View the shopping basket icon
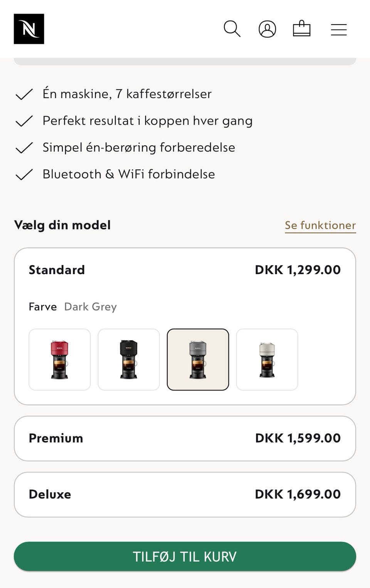Screen dimensions: 370x588 301,29
